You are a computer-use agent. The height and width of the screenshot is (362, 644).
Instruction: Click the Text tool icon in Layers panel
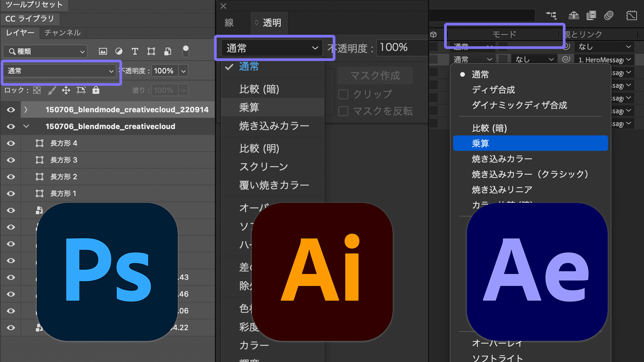(x=136, y=51)
